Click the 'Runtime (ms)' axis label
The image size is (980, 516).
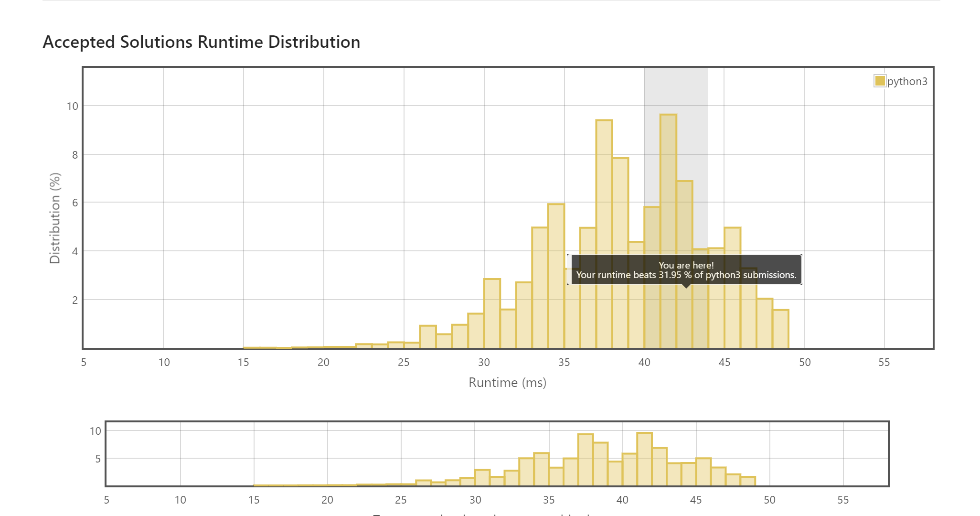[507, 383]
